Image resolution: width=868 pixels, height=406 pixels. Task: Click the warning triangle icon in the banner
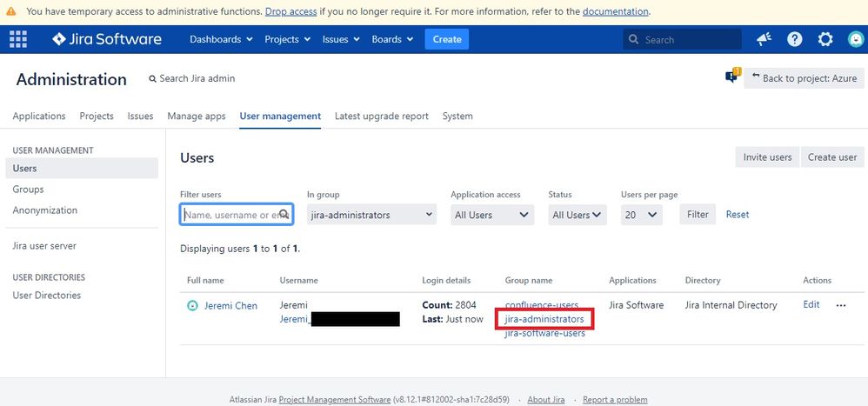(x=11, y=11)
